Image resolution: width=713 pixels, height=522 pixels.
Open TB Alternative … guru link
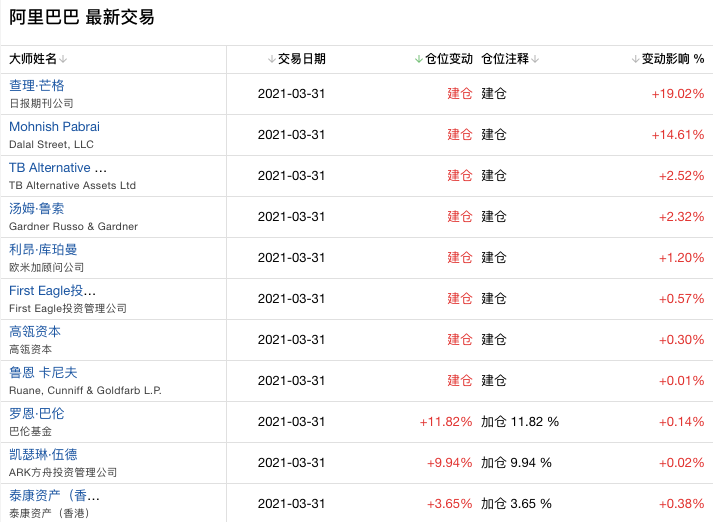click(58, 168)
